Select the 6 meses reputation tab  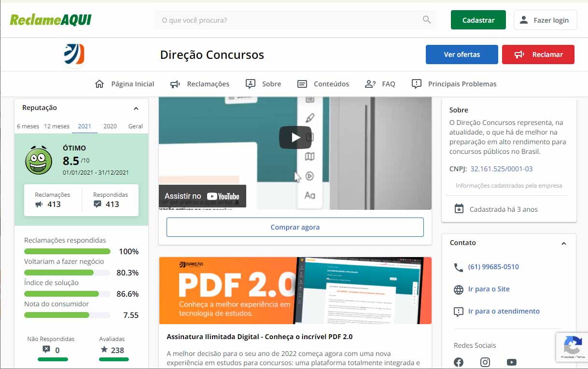[28, 126]
